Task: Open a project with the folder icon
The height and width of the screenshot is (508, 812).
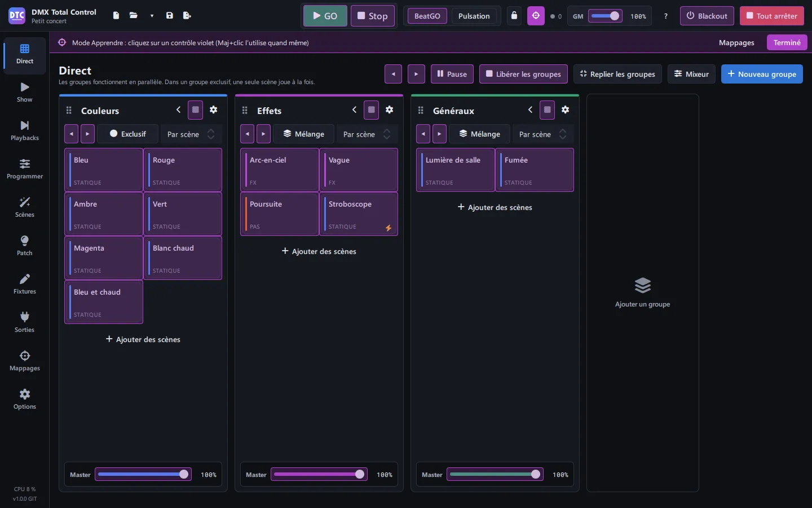Action: (134, 16)
